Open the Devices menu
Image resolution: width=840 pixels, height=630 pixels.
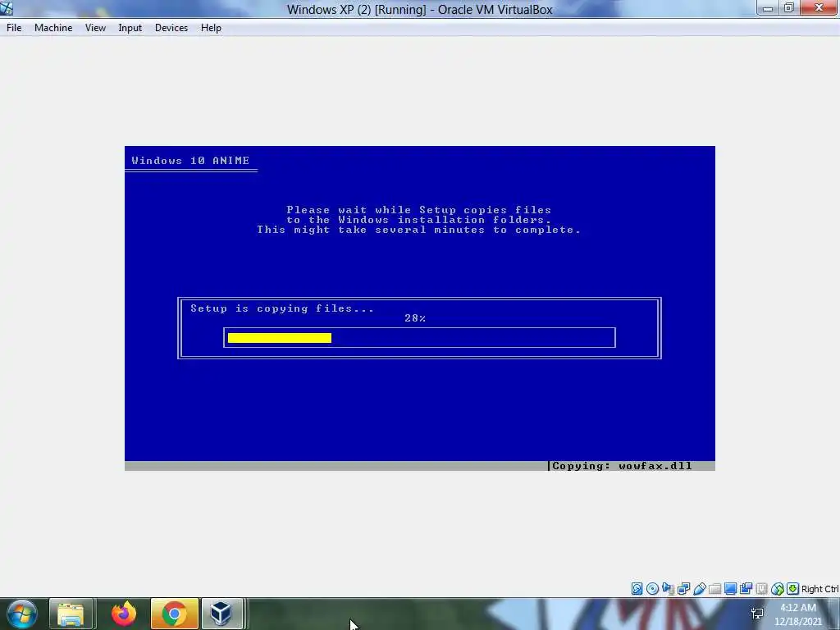coord(171,28)
